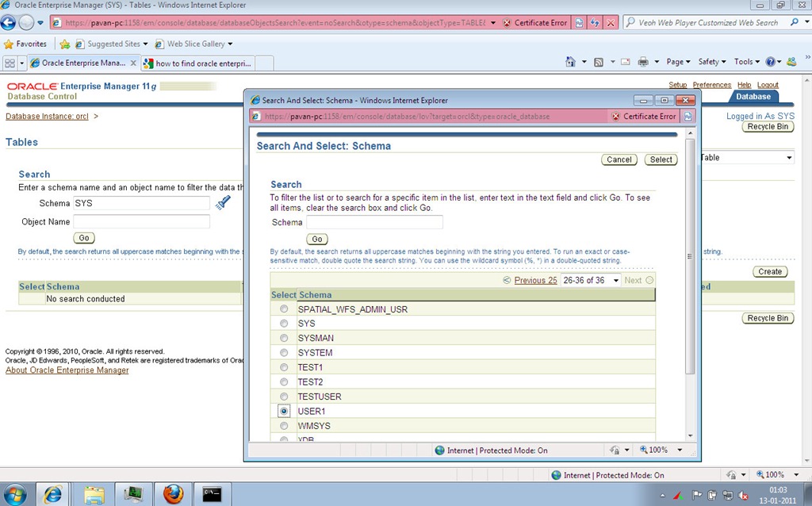Select the TEST1 schema radio button

[284, 367]
